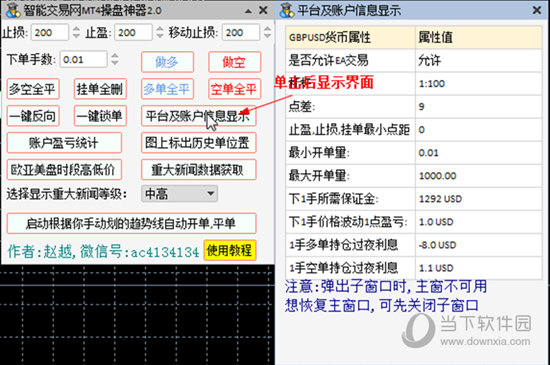550x365 pixels.
Task: Adjust the 移动止损 stepper arrows
Action: tap(267, 33)
